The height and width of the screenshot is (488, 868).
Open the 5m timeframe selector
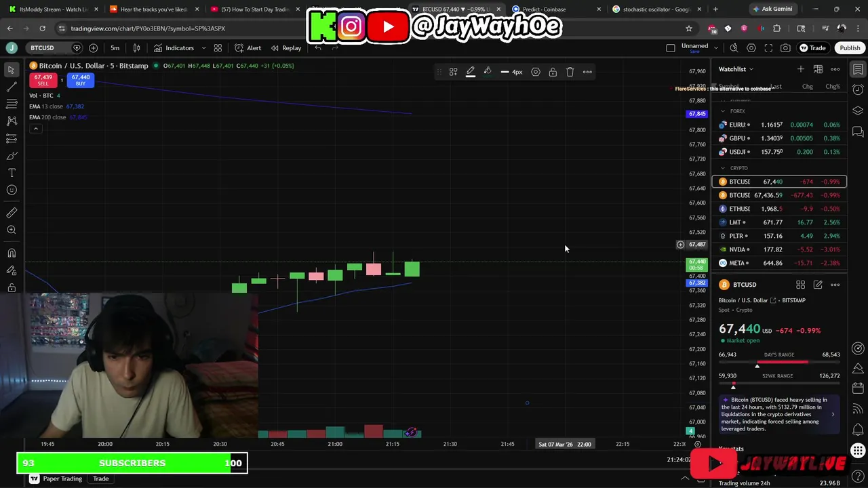[x=115, y=48]
